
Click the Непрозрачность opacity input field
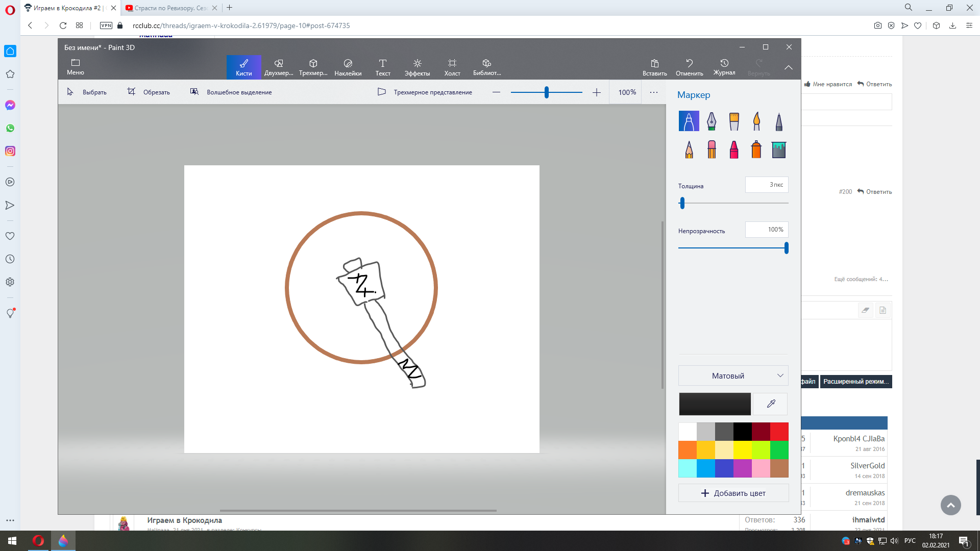point(767,230)
